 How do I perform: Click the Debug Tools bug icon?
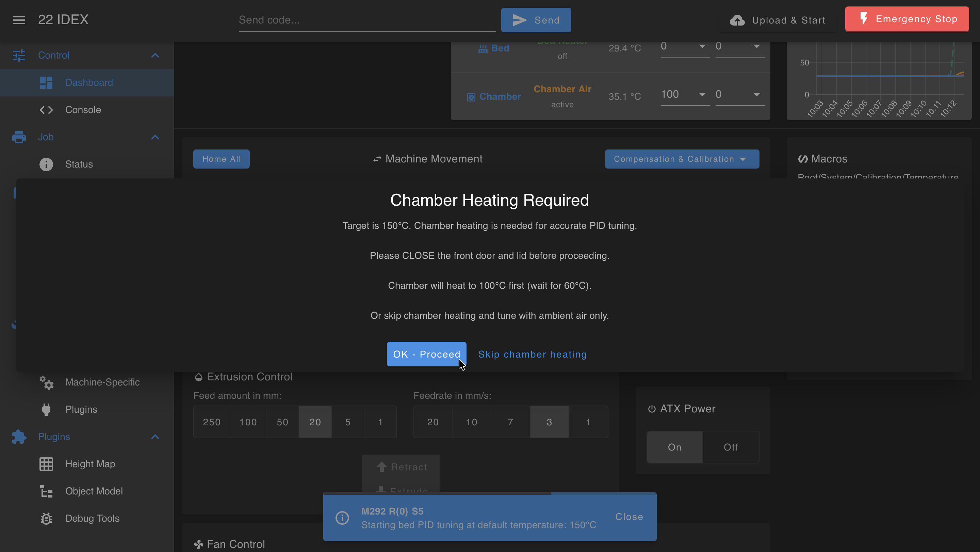[x=46, y=519]
